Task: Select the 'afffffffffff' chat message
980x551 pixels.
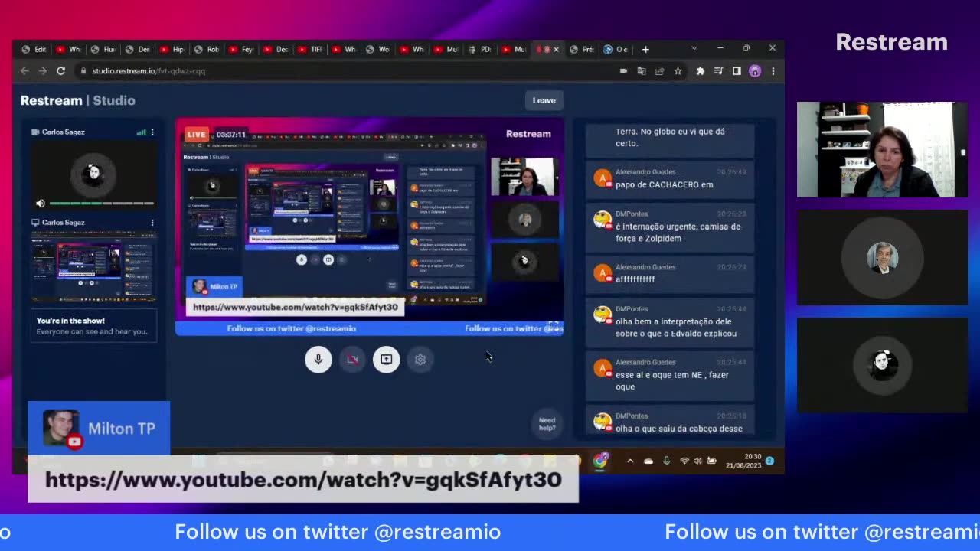Action: point(670,274)
